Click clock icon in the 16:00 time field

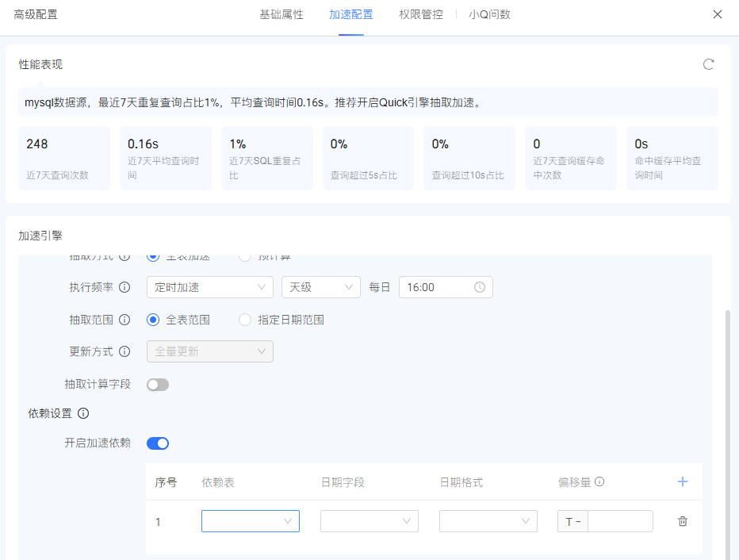coord(480,287)
